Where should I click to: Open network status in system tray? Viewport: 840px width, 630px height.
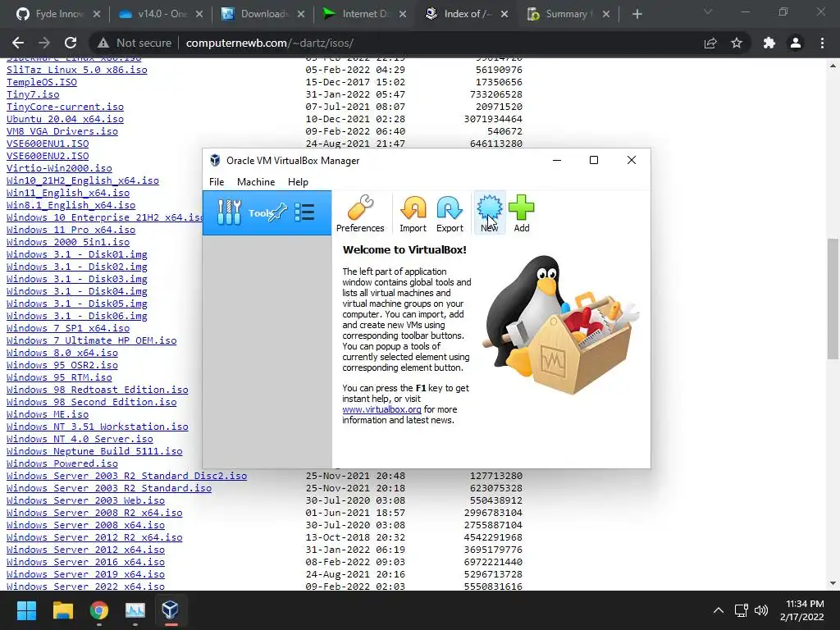(742, 610)
